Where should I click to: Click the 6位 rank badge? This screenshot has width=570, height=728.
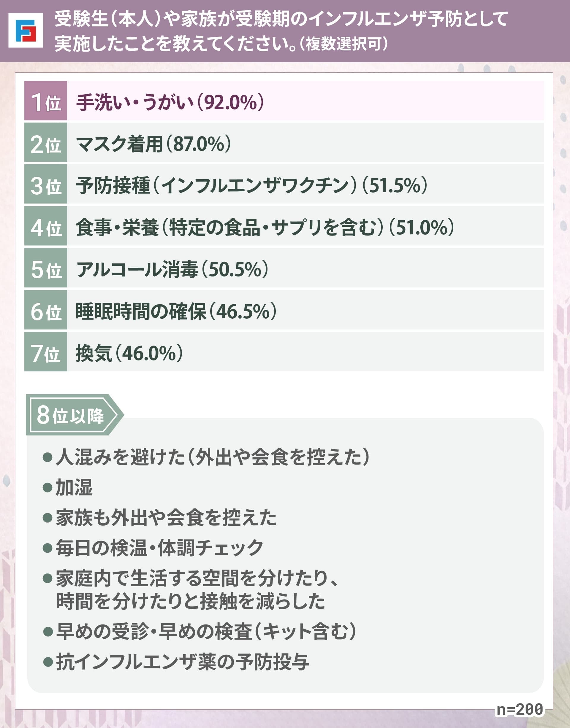coord(46,310)
